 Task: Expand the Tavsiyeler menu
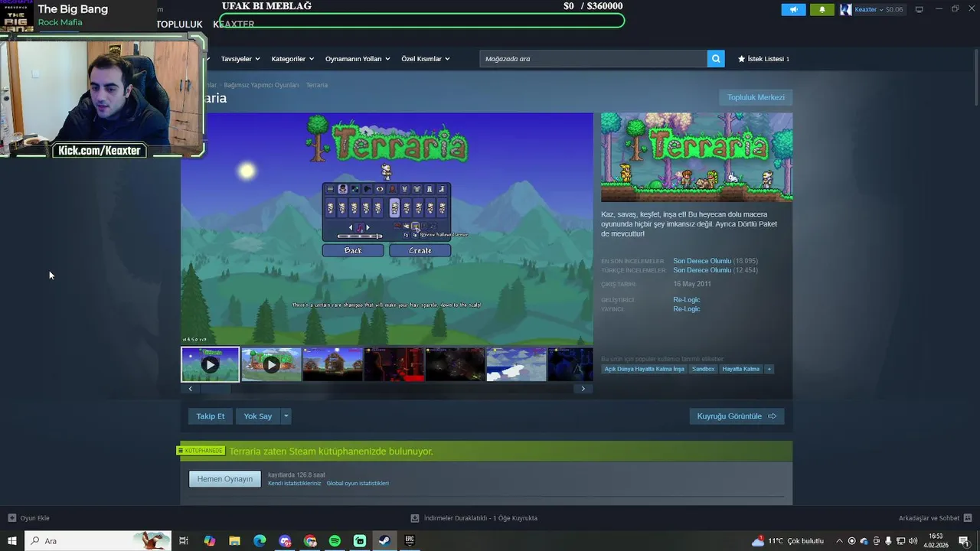tap(240, 59)
